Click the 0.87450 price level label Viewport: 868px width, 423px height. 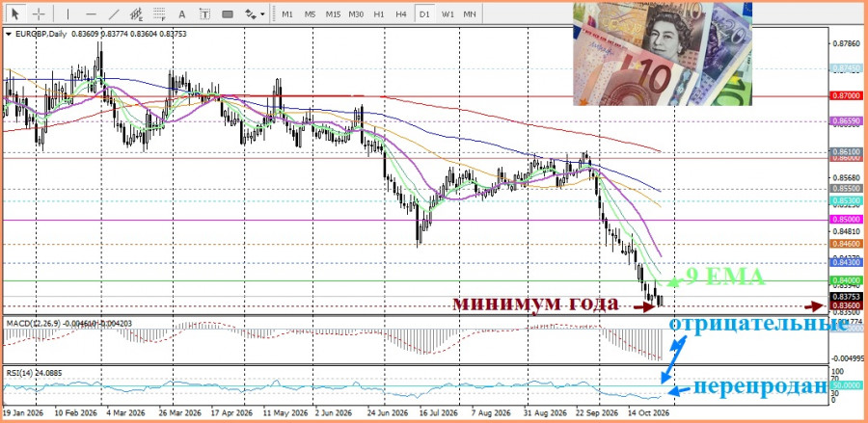point(847,68)
